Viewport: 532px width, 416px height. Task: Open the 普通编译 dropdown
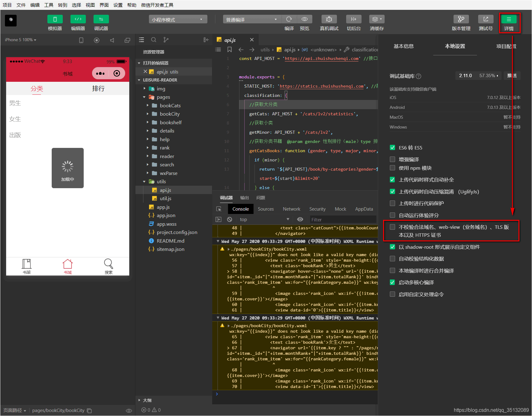point(252,19)
